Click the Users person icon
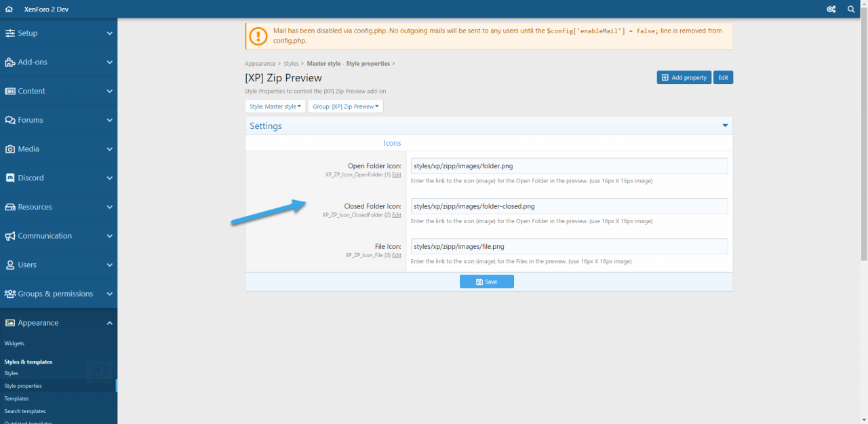Viewport: 868px width, 424px height. [x=10, y=265]
